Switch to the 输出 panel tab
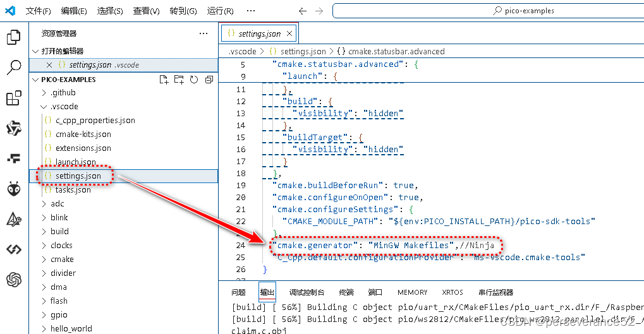The image size is (644, 334). 267,292
